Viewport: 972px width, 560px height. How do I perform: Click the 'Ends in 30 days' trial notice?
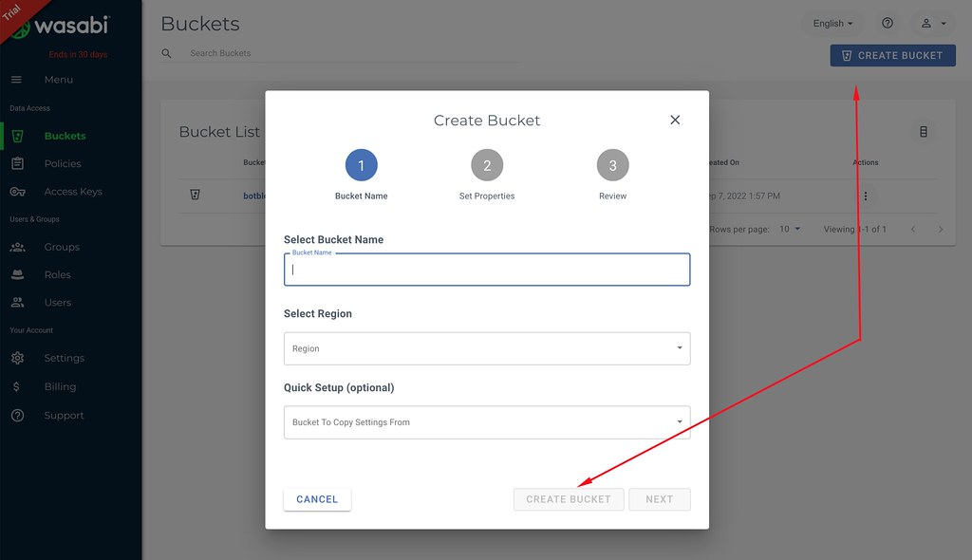pyautogui.click(x=78, y=54)
